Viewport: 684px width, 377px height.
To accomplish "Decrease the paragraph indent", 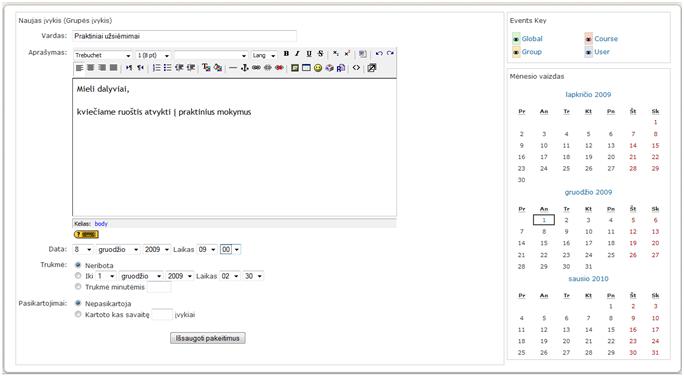I will pos(179,68).
